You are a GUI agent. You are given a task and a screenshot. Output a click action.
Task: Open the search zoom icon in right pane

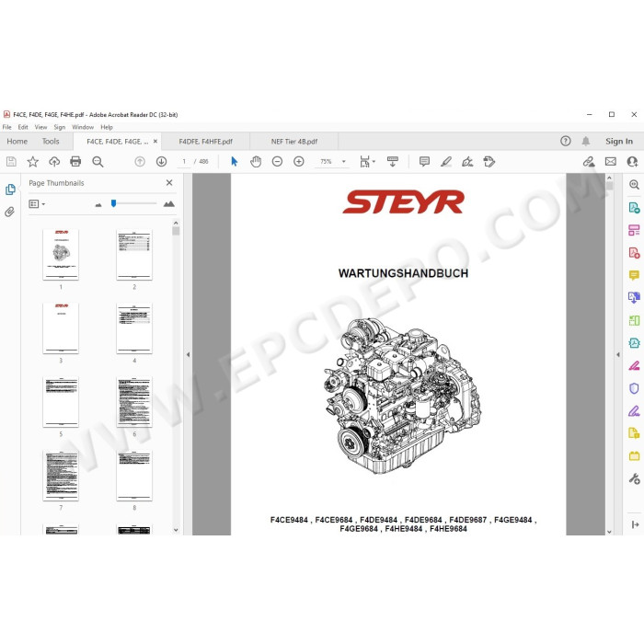(x=634, y=185)
